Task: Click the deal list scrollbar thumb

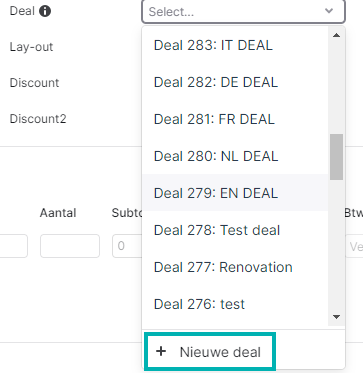Action: pyautogui.click(x=336, y=157)
